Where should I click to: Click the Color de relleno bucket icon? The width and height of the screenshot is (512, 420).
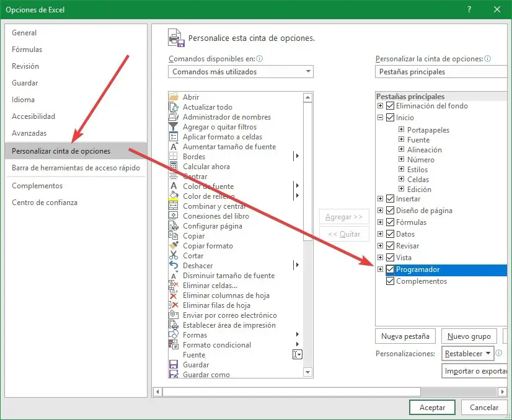(x=174, y=196)
